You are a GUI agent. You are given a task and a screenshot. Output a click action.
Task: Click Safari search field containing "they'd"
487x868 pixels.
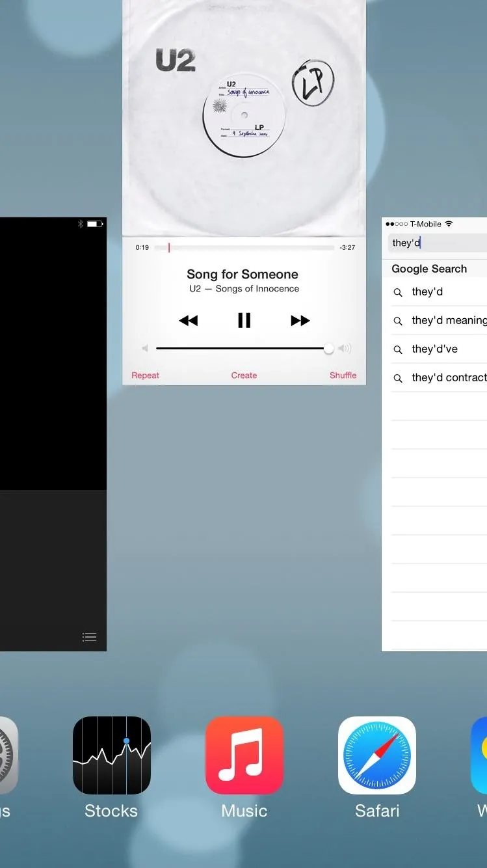[x=437, y=243]
